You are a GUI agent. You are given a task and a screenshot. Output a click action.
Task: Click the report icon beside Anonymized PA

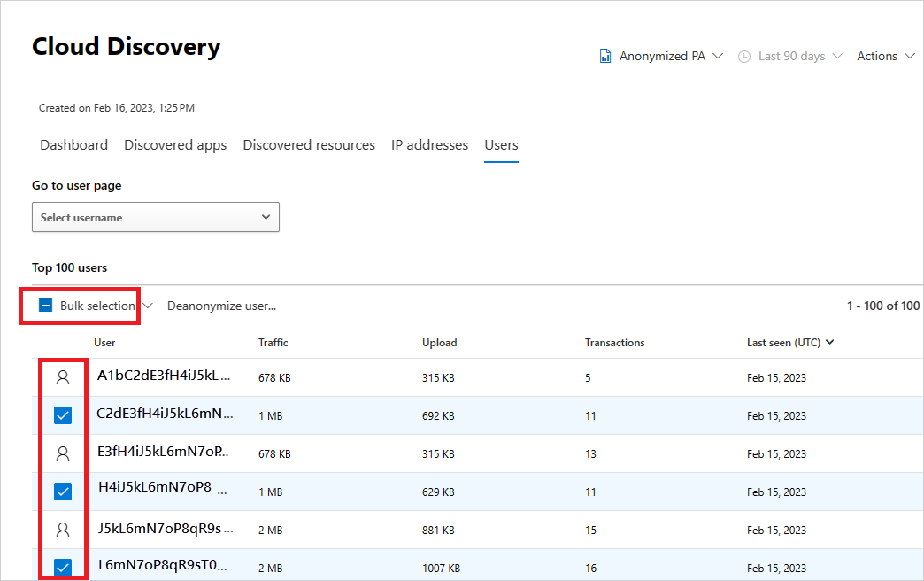[605, 55]
